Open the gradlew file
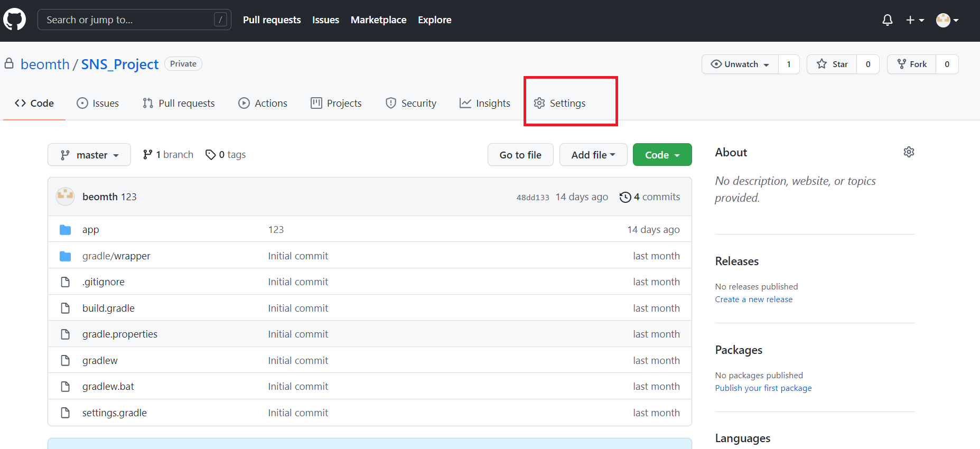This screenshot has width=980, height=449. [100, 360]
